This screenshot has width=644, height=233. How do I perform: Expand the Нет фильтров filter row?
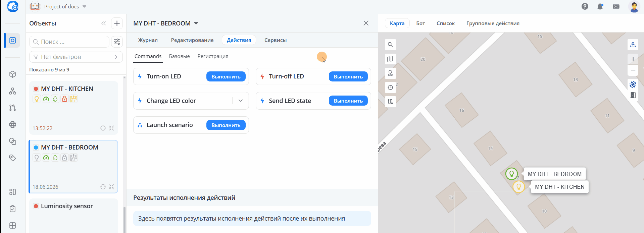point(76,57)
